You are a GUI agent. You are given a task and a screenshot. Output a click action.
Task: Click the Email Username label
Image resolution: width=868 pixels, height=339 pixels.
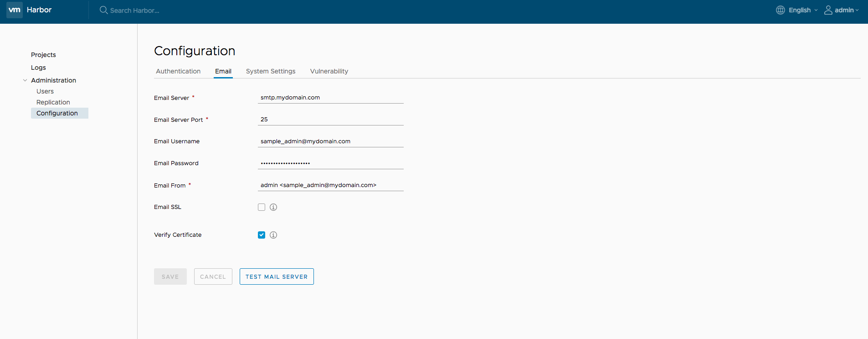(177, 141)
